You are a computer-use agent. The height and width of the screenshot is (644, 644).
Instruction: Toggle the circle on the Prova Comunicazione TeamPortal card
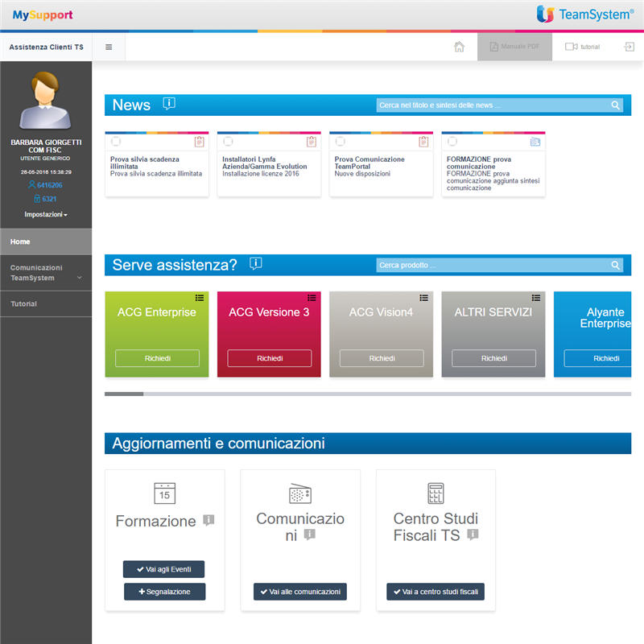[x=340, y=142]
